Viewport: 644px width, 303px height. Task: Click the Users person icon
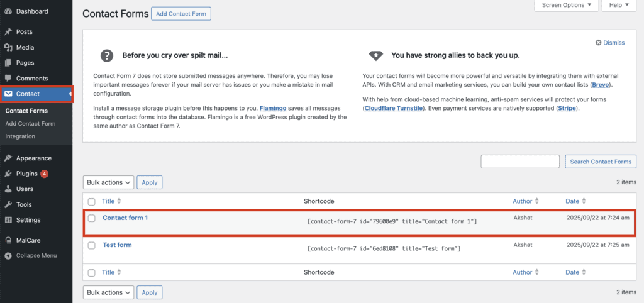coord(8,189)
